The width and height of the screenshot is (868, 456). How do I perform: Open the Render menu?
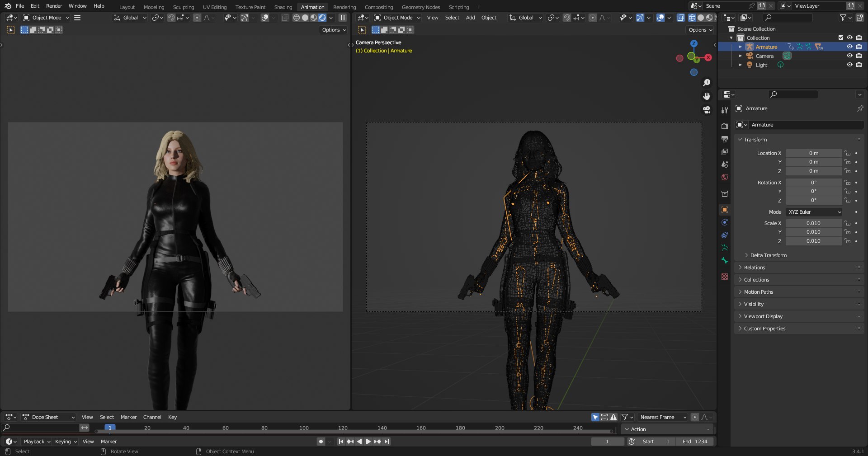[x=54, y=6]
